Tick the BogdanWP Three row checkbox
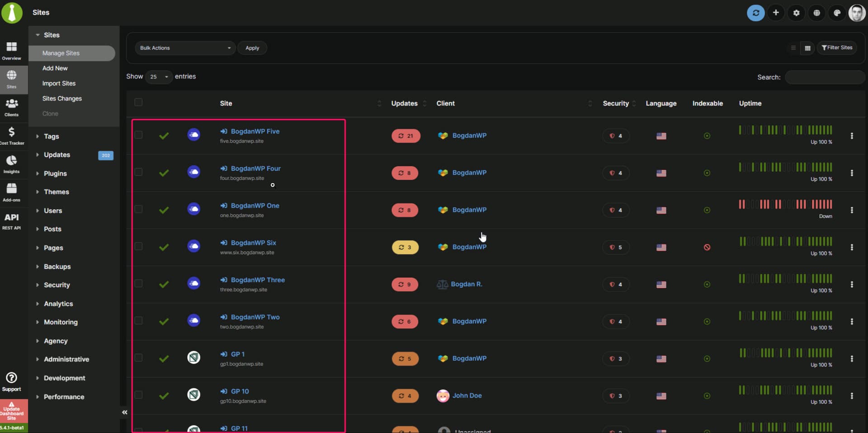 [138, 283]
